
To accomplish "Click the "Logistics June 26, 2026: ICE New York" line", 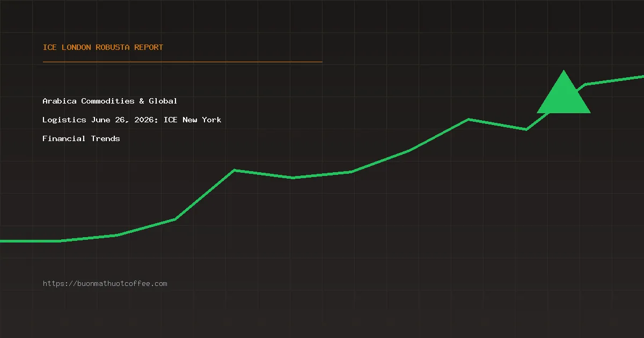I will coord(132,120).
